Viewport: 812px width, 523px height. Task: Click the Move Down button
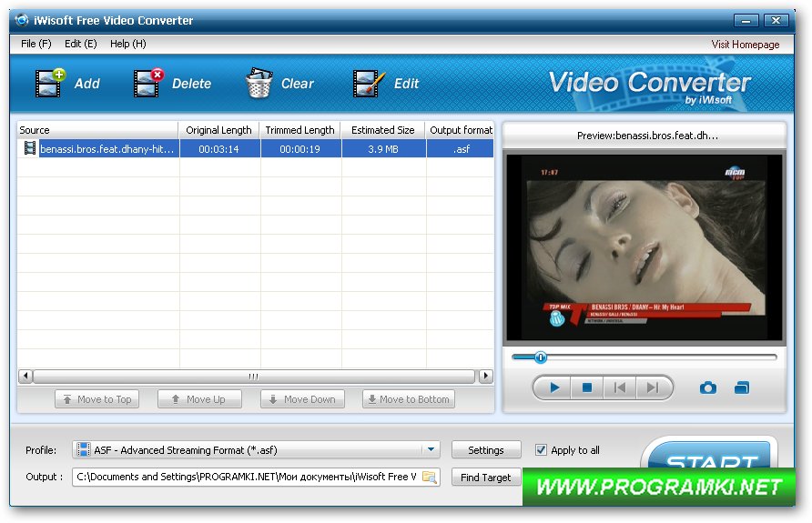pyautogui.click(x=302, y=399)
